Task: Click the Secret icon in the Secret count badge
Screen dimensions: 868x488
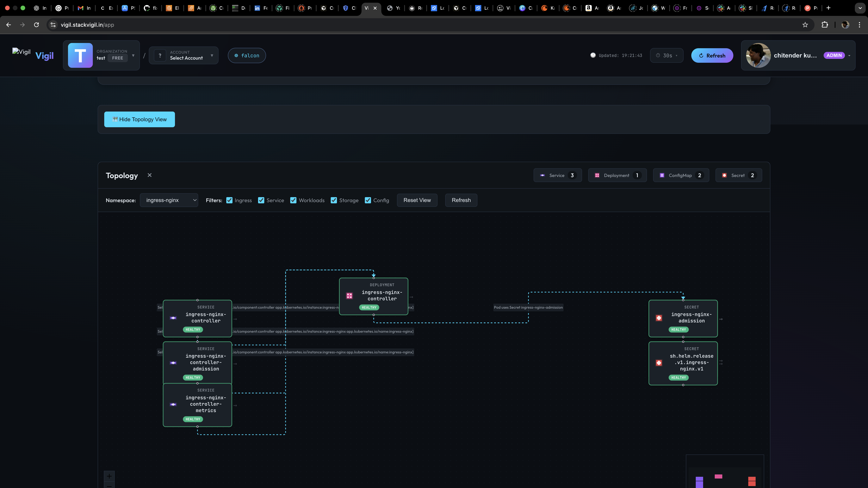Action: pyautogui.click(x=724, y=175)
